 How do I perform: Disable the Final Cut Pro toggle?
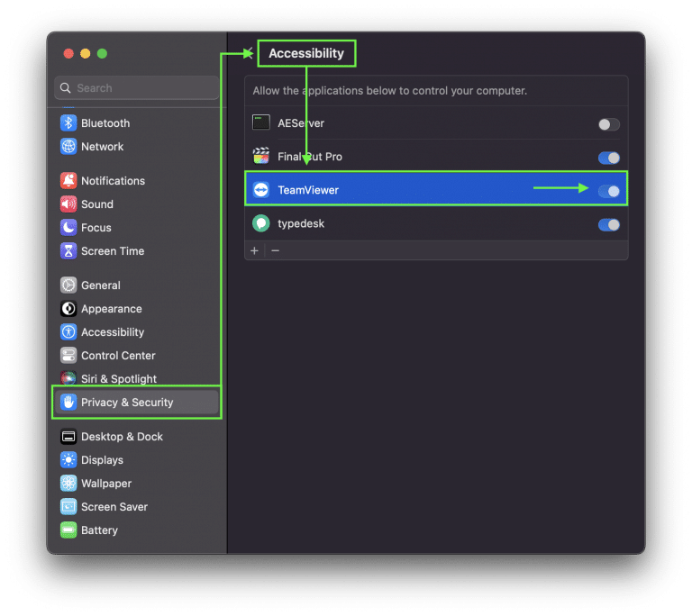click(x=608, y=158)
